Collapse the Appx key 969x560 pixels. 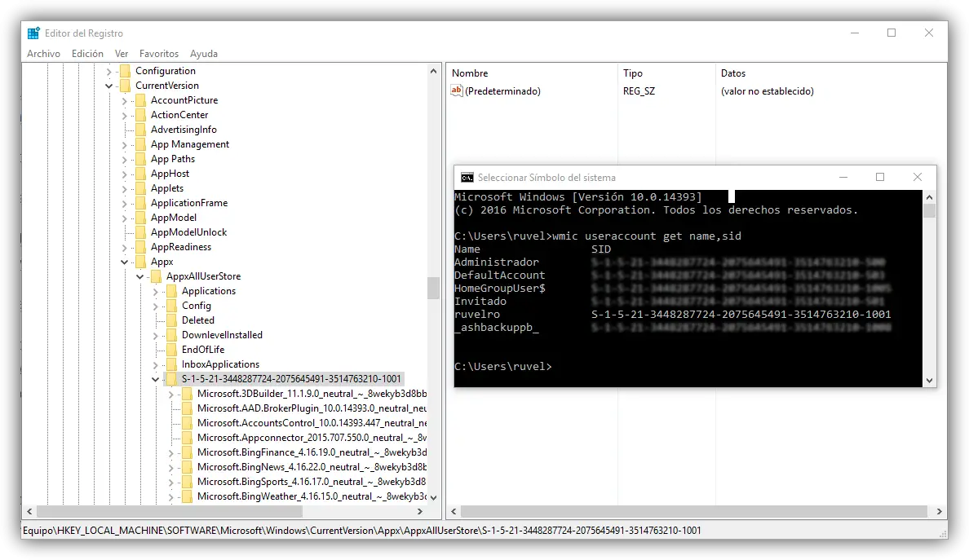click(x=124, y=262)
